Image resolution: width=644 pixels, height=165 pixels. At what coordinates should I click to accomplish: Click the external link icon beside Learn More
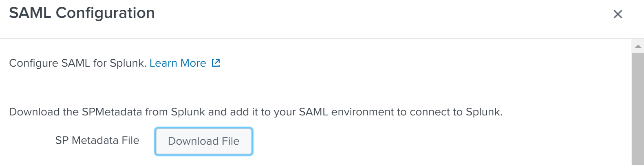tap(216, 63)
